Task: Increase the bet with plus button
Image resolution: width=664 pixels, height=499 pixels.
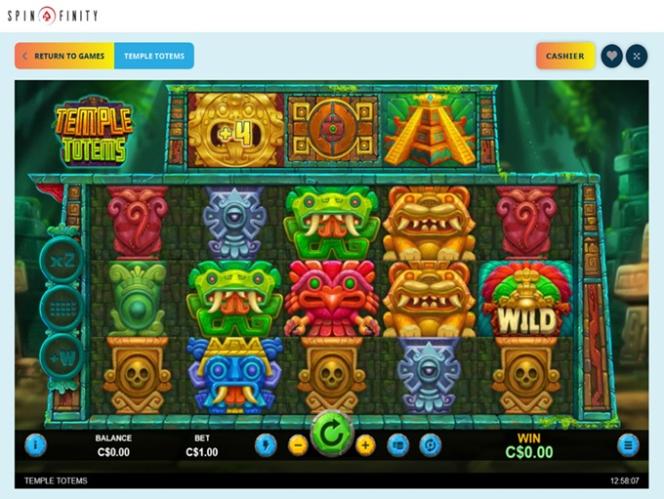Action: [x=365, y=446]
